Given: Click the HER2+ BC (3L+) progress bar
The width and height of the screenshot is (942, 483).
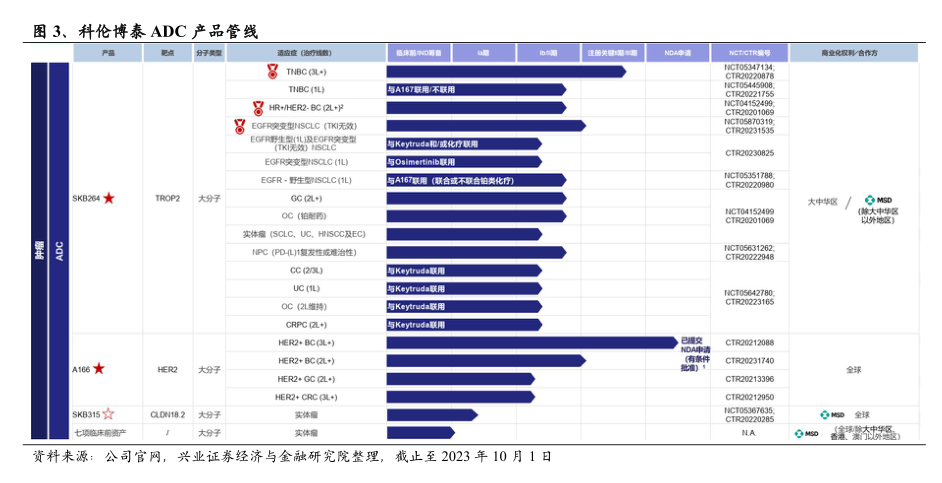Looking at the screenshot, I should point(532,342).
